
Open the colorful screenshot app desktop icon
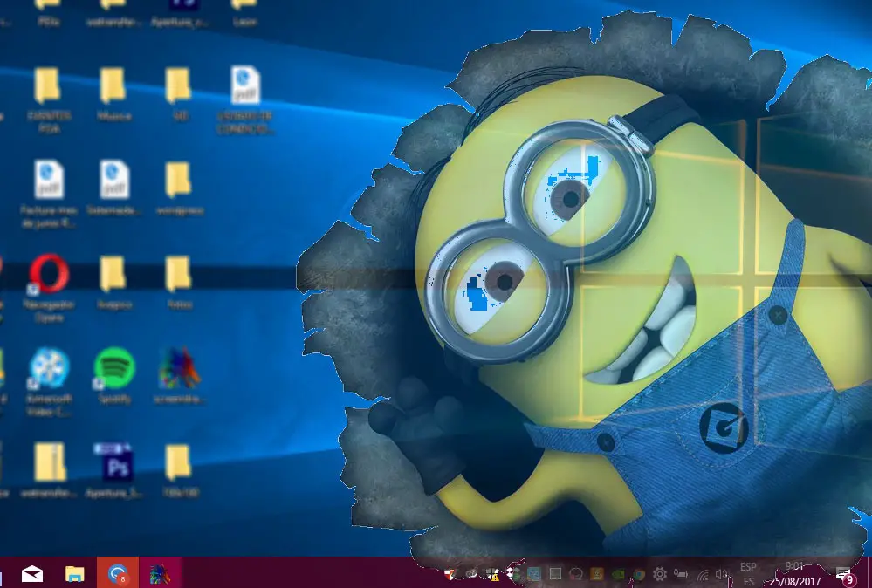coord(179,367)
